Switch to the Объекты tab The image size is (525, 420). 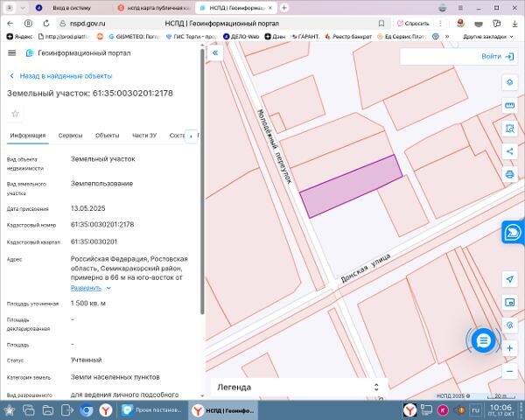[107, 136]
